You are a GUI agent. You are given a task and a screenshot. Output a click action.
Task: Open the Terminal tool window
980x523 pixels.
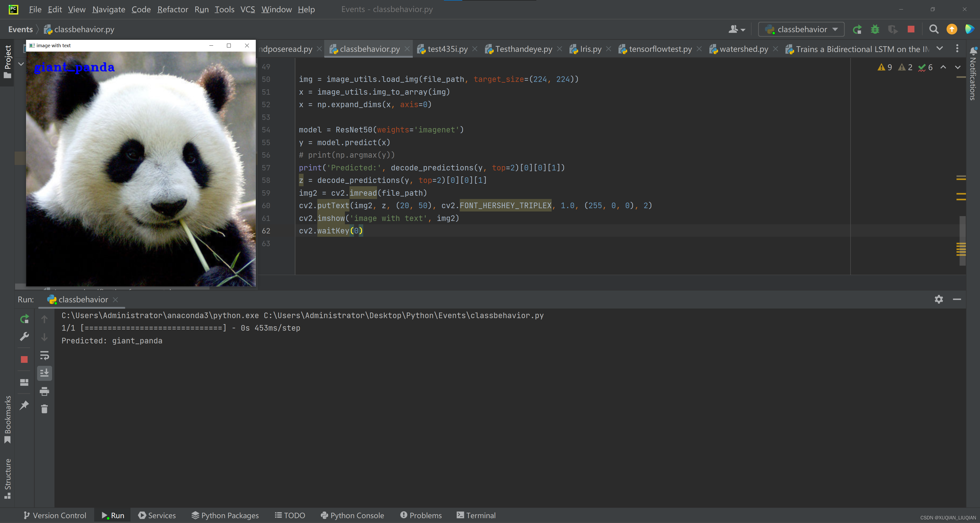[x=476, y=515]
